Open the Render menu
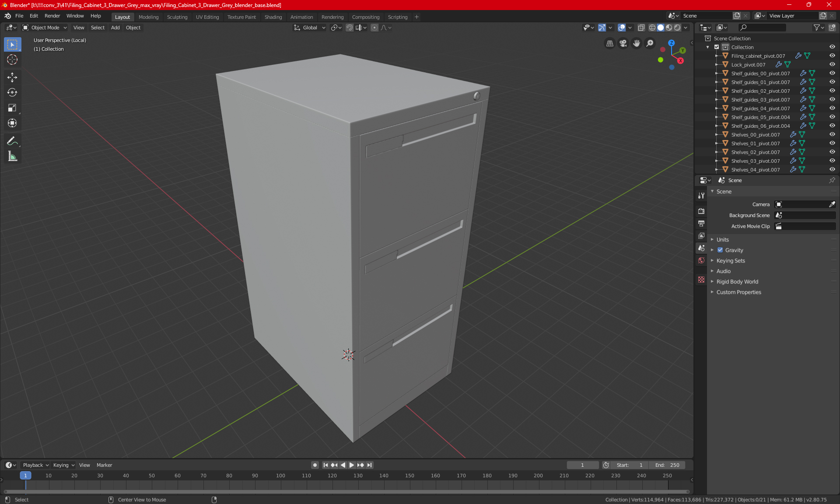This screenshot has height=504, width=840. click(x=52, y=16)
